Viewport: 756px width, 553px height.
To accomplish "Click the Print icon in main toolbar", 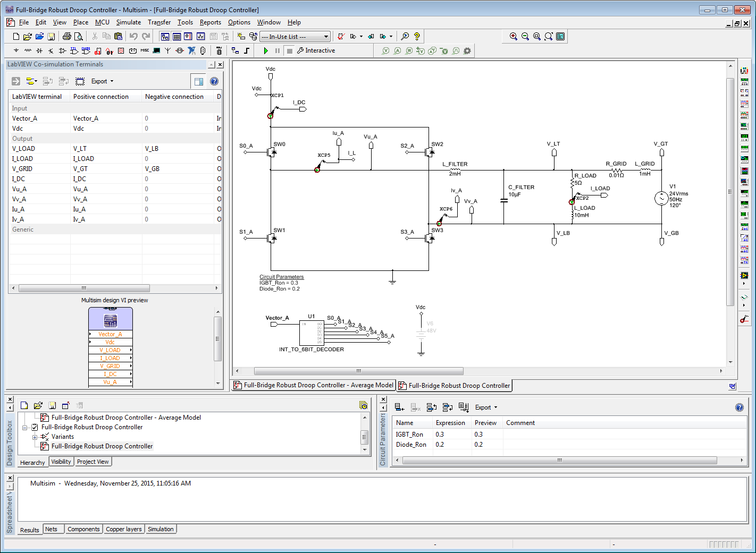I will coord(66,37).
